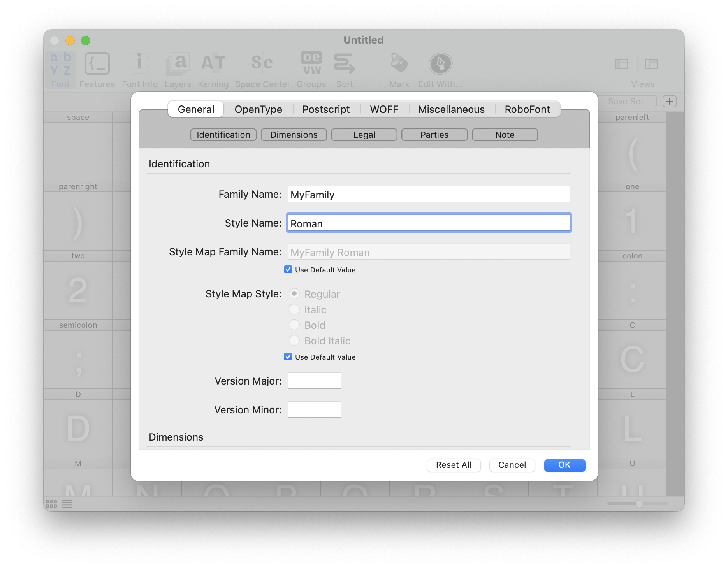Select the one glyph cell
The image size is (728, 569).
click(632, 216)
